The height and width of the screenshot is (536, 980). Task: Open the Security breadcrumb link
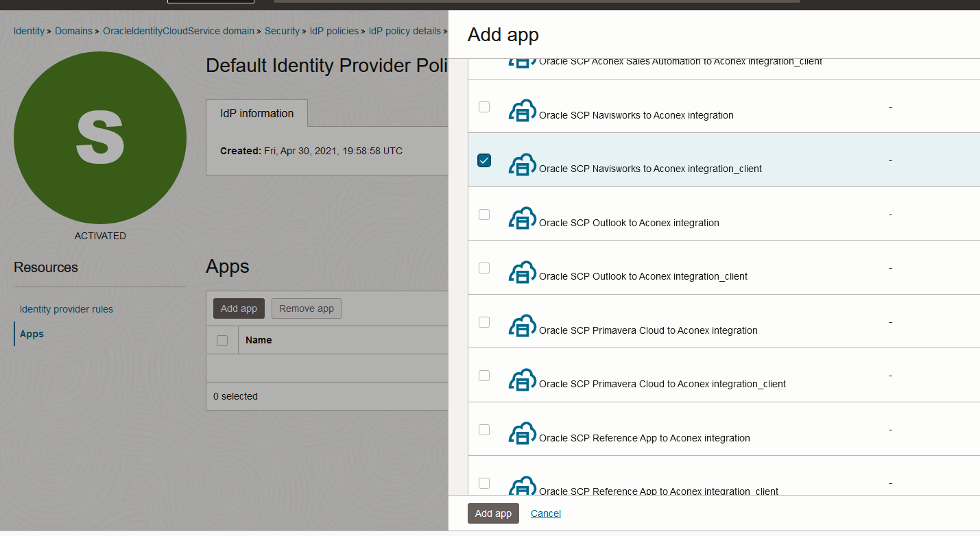pyautogui.click(x=282, y=31)
